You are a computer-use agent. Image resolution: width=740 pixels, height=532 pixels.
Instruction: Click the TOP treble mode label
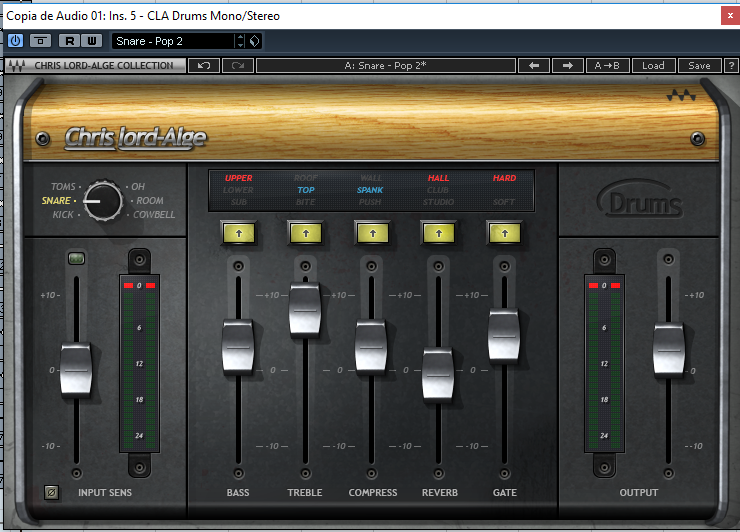(x=306, y=190)
